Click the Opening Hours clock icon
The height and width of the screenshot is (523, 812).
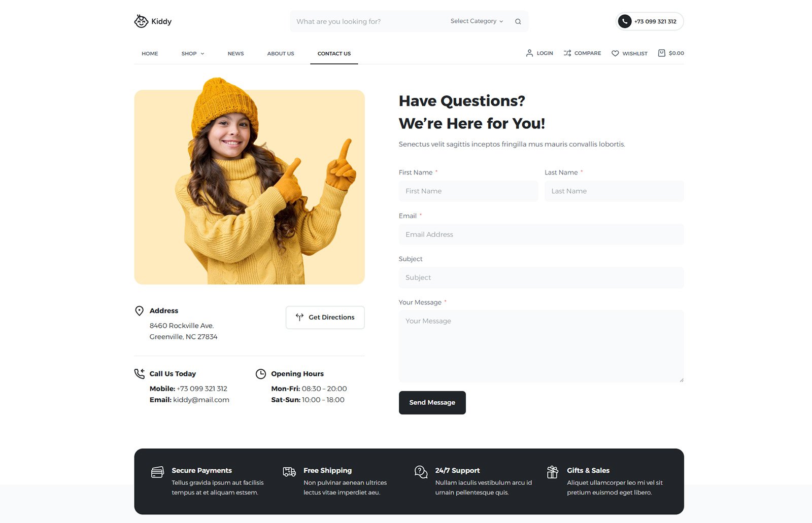261,374
